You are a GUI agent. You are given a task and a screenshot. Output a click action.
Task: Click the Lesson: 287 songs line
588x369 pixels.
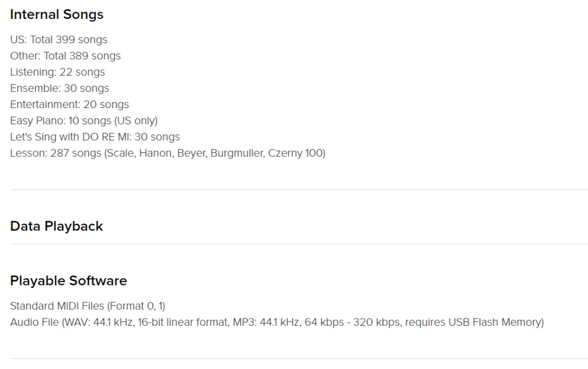[168, 153]
